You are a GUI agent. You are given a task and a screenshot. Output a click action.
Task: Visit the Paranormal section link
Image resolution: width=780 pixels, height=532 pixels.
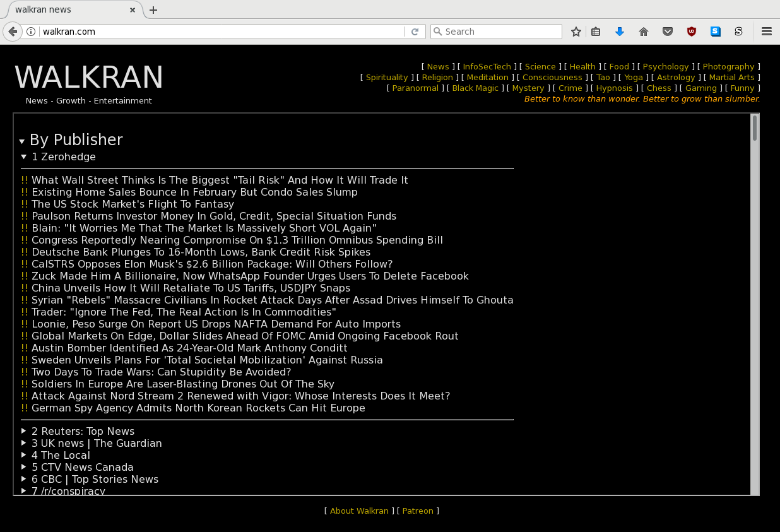coord(415,88)
